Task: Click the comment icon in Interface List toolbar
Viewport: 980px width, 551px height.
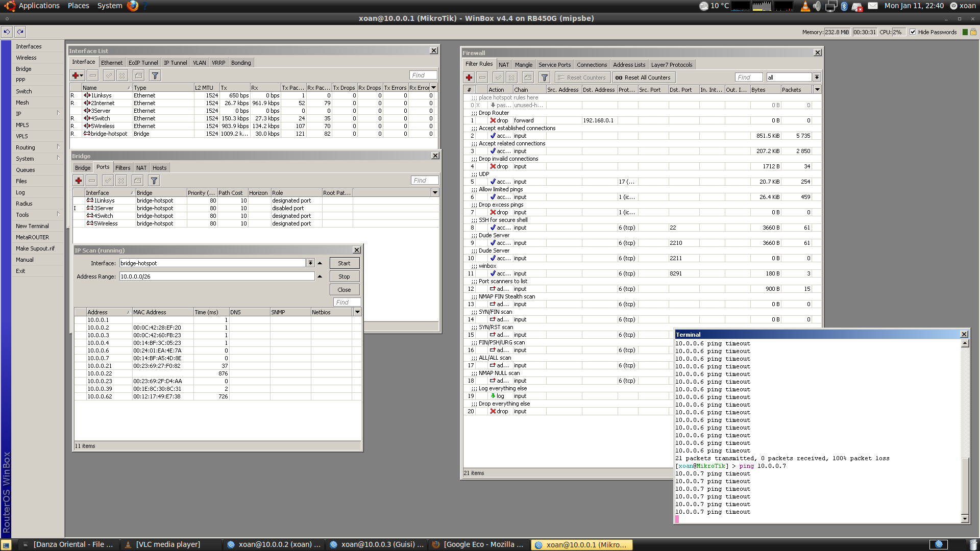Action: (139, 76)
